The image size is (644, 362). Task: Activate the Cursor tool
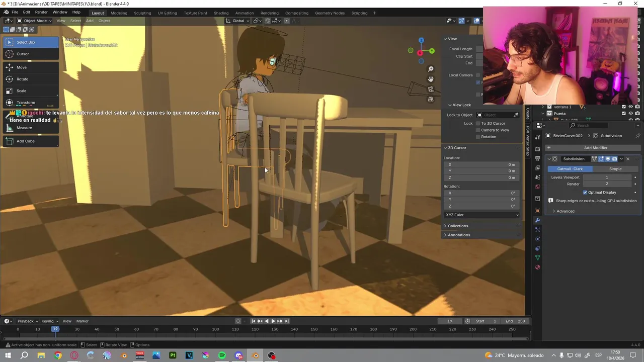click(31, 54)
